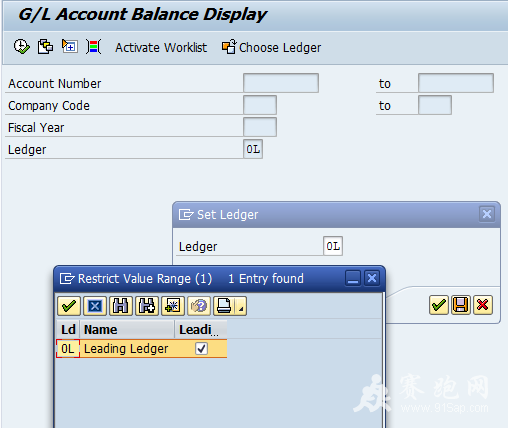This screenshot has width=508, height=428.
Task: Confirm selection with green checkmark in Restrict Value Range
Action: 69,306
